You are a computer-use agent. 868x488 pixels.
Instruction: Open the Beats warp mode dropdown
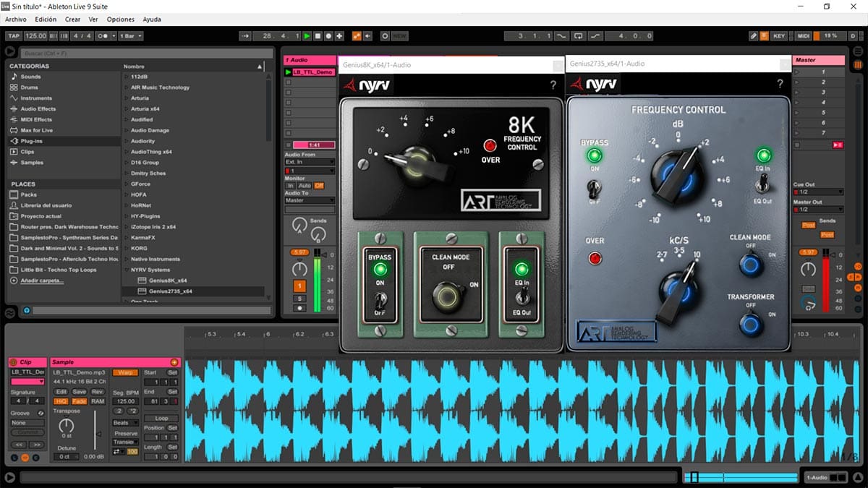[x=125, y=423]
